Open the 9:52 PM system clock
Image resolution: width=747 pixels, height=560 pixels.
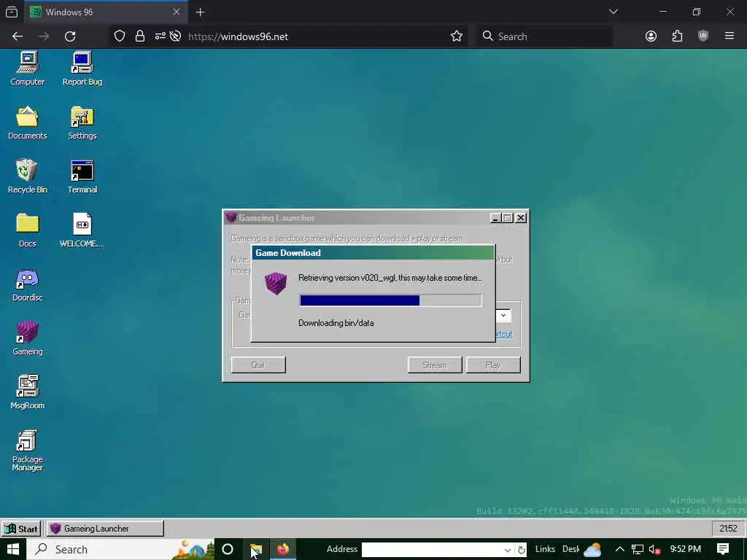685,549
